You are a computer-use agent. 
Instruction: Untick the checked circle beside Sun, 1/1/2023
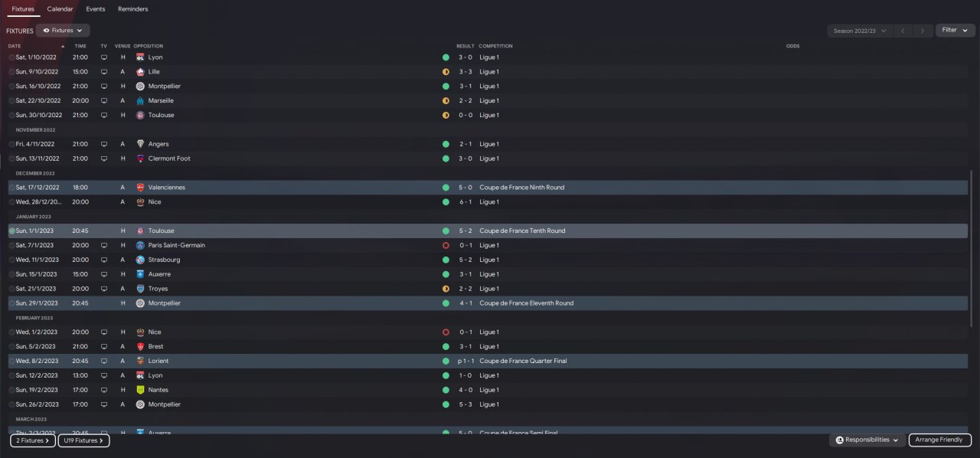click(x=11, y=231)
